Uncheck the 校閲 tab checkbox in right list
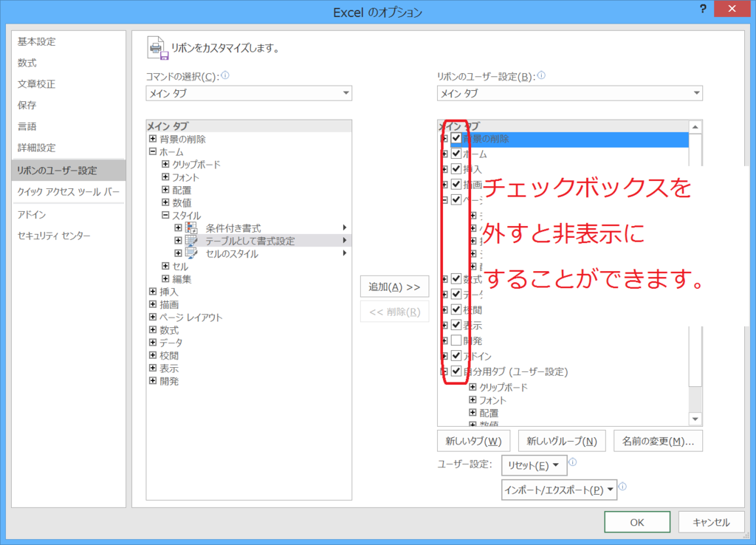The height and width of the screenshot is (545, 756). (x=456, y=309)
